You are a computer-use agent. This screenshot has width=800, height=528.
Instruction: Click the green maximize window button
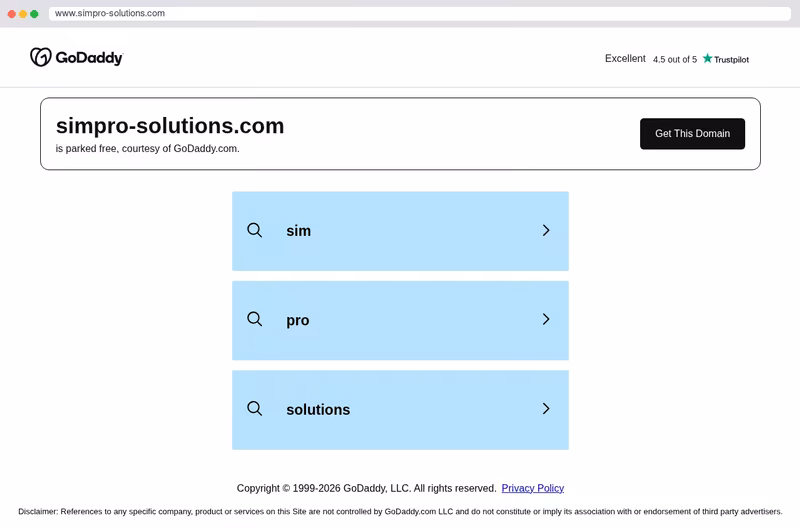point(34,14)
